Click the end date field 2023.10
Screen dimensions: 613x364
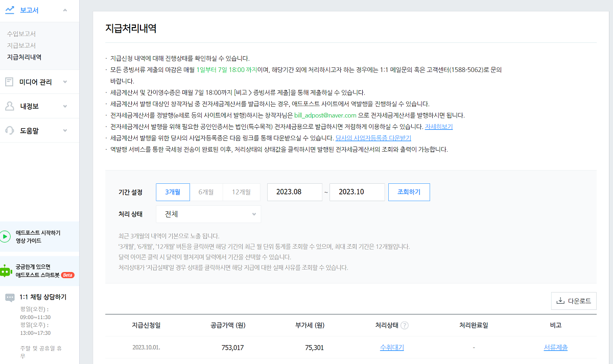(357, 192)
